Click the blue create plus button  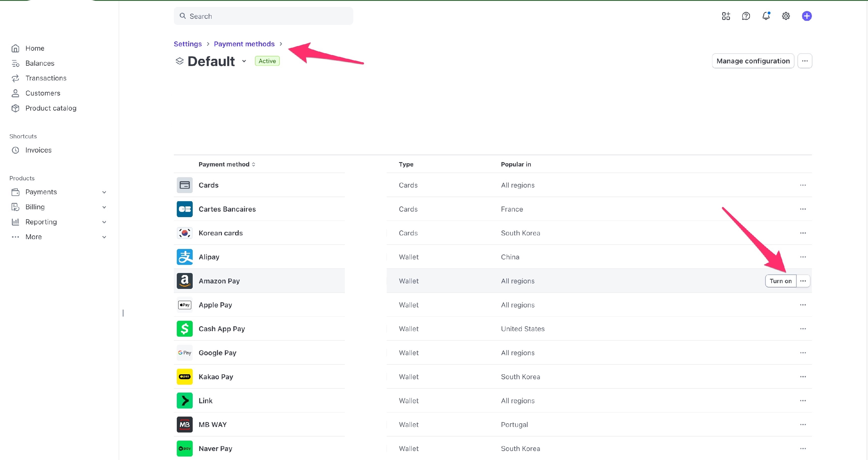[x=806, y=16]
